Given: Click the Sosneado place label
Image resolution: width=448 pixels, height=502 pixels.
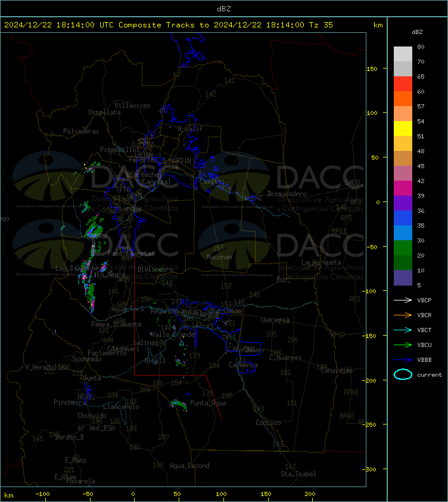Looking at the screenshot, I should point(86,359).
